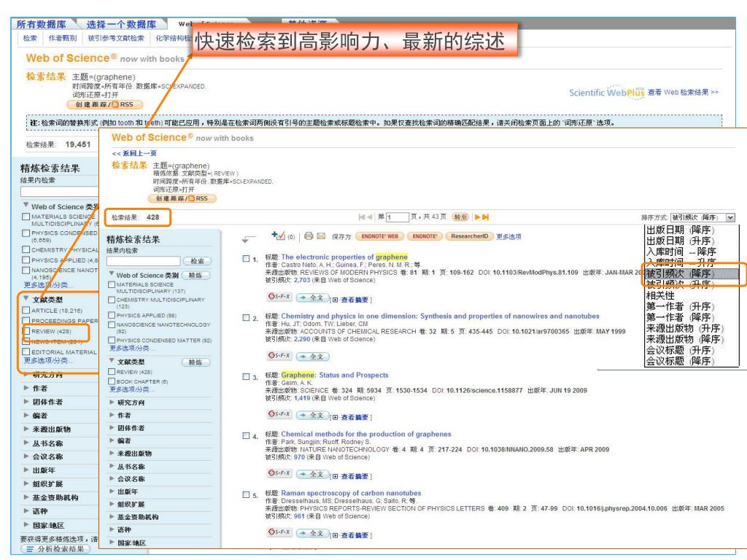This screenshot has width=747, height=560.
Task: Tick checkbox for result 2 Chemistry and physics
Action: click(x=246, y=318)
